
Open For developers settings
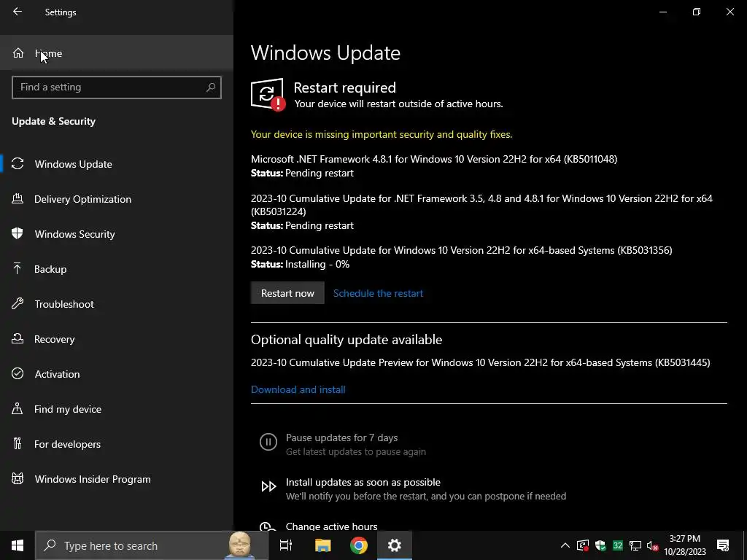[117, 444]
